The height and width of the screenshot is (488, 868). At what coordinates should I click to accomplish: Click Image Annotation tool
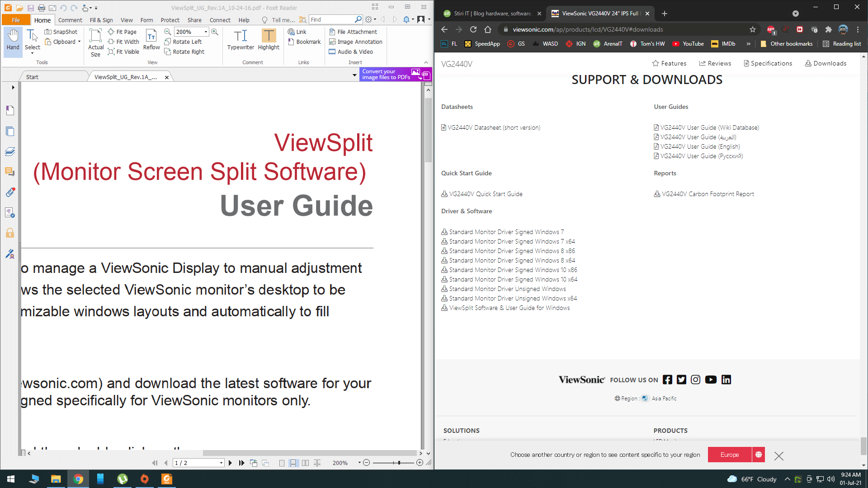(x=355, y=42)
